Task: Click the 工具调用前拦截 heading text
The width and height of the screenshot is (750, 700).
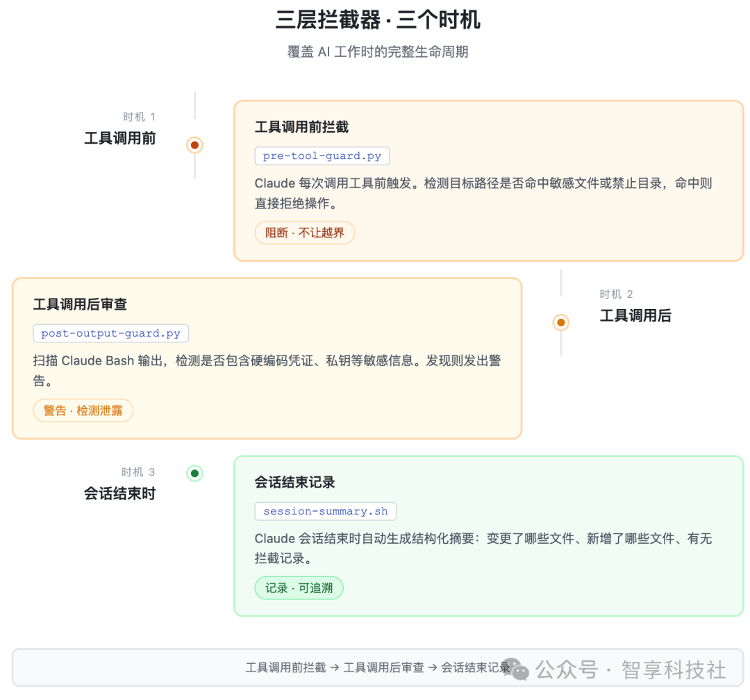Action: [300, 128]
